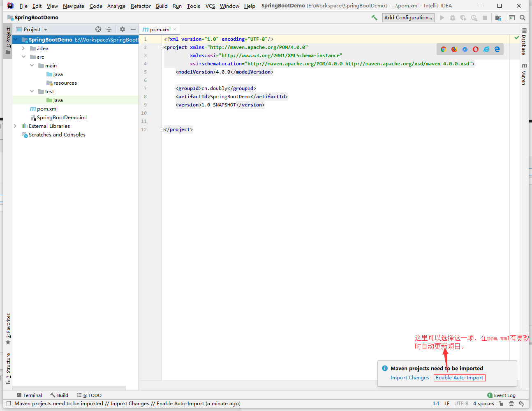This screenshot has height=411, width=532.
Task: Open Search Everywhere with the magnifier icon
Action: [523, 17]
